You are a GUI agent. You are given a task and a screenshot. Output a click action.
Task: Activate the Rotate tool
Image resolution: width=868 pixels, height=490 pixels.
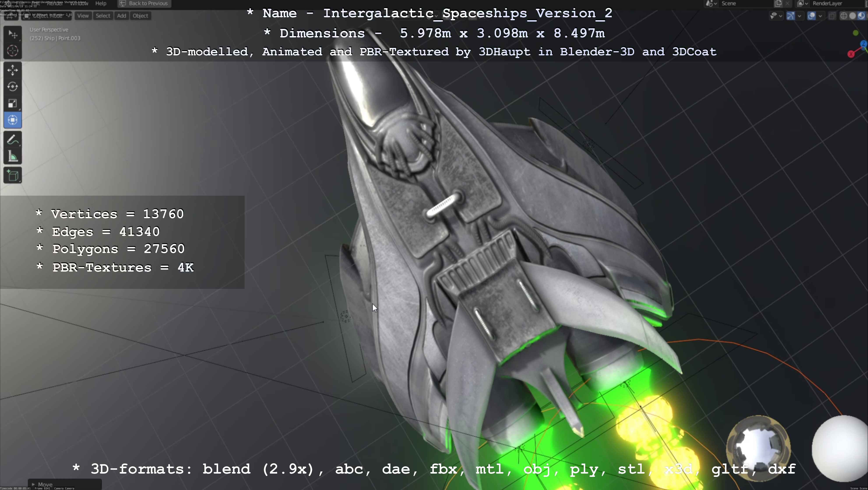click(12, 86)
